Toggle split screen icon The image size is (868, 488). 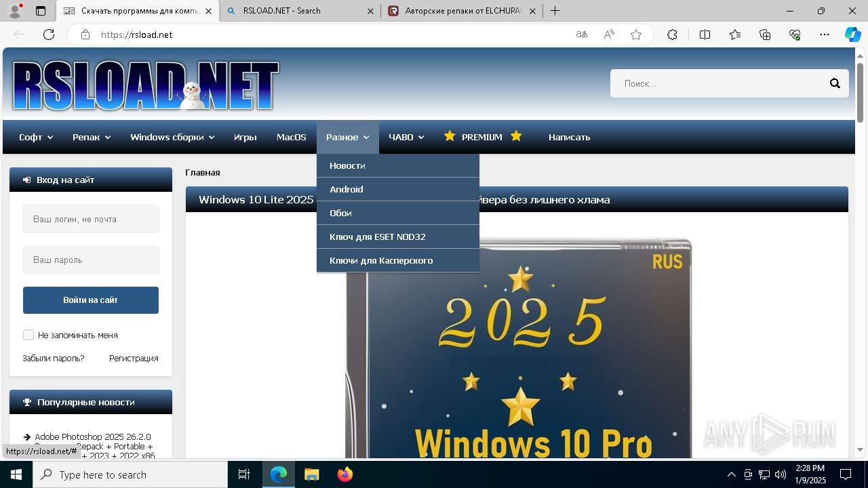[705, 35]
